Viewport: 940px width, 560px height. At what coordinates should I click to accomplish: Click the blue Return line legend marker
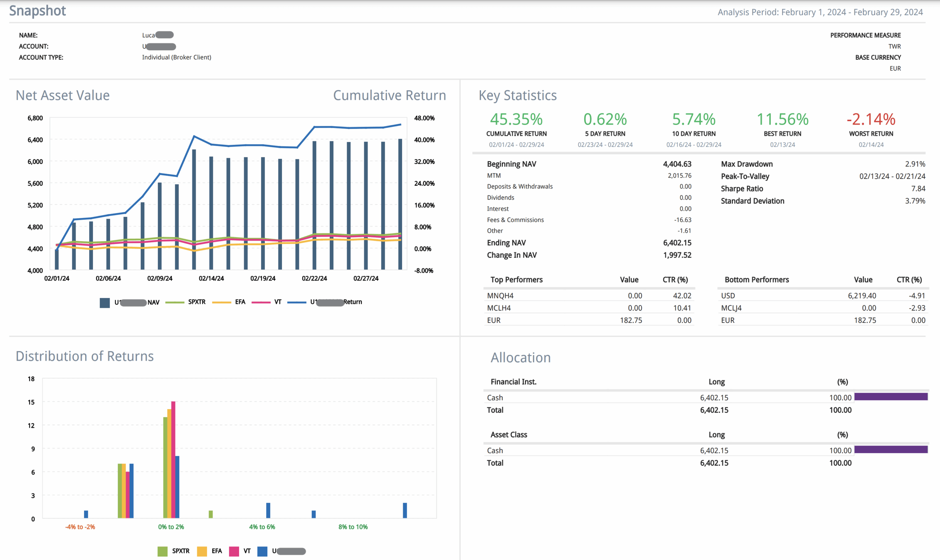297,302
